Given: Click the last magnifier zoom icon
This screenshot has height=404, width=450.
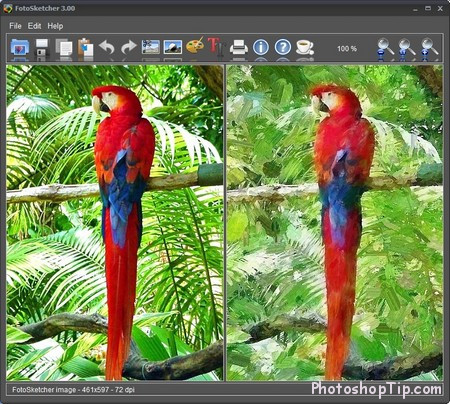Looking at the screenshot, I should coord(429,49).
